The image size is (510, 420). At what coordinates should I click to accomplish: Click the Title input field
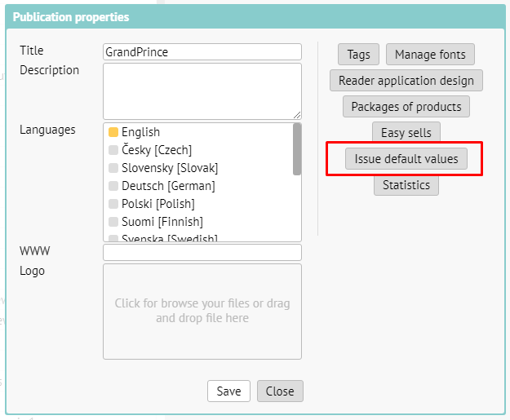click(202, 51)
